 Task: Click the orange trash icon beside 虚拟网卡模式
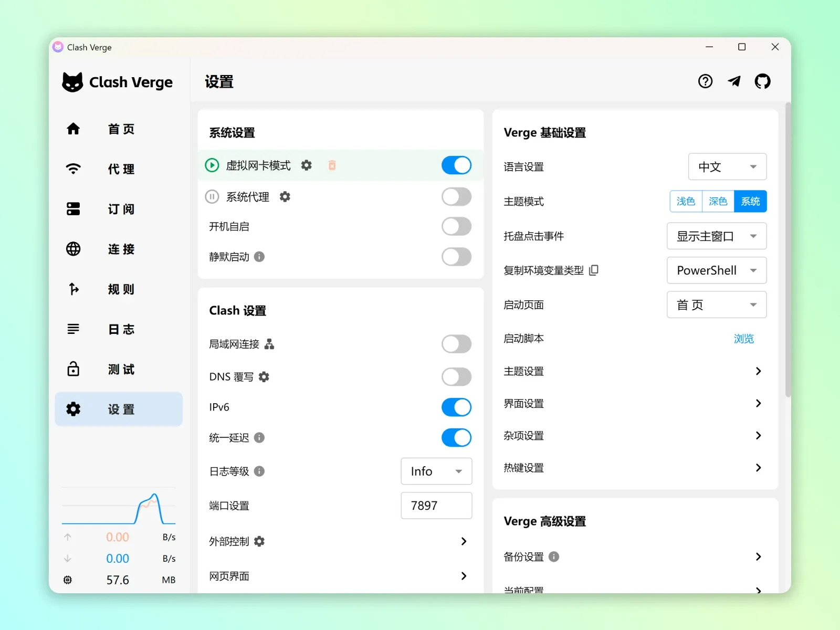[332, 165]
